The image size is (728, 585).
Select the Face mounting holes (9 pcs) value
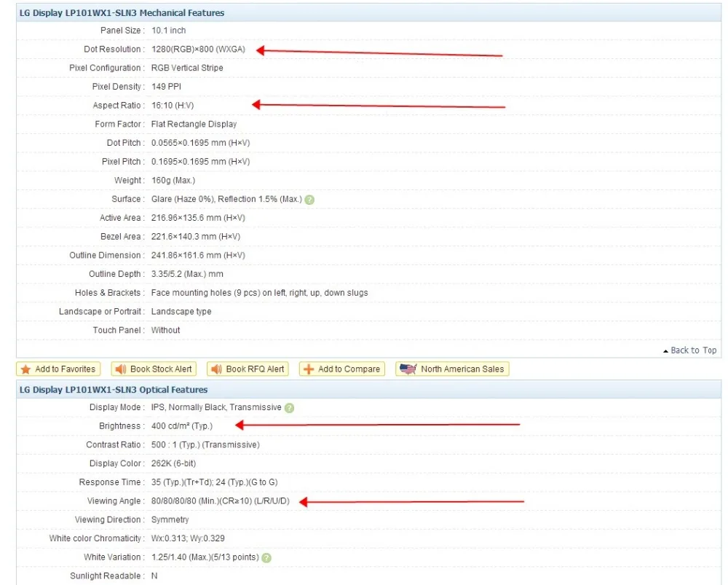(260, 293)
